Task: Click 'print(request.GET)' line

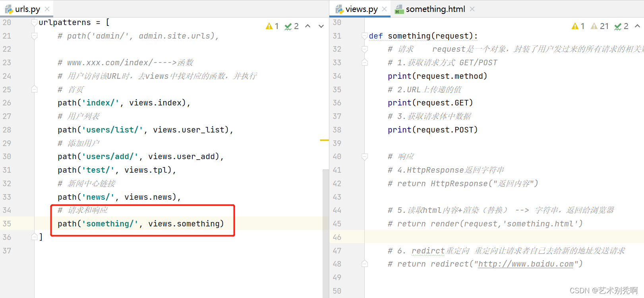Action: (430, 103)
